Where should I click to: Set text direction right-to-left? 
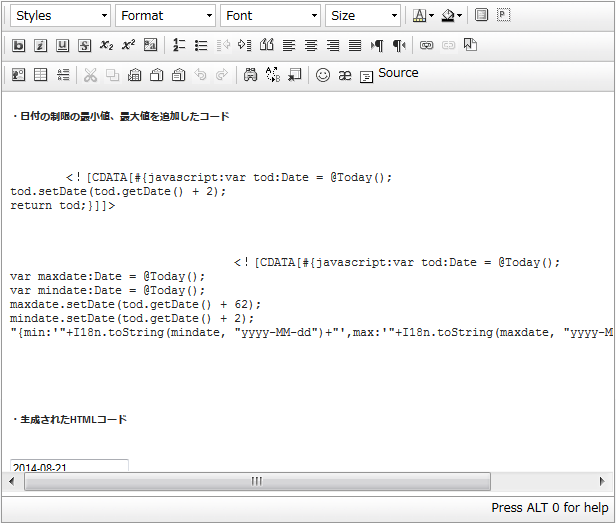(399, 46)
